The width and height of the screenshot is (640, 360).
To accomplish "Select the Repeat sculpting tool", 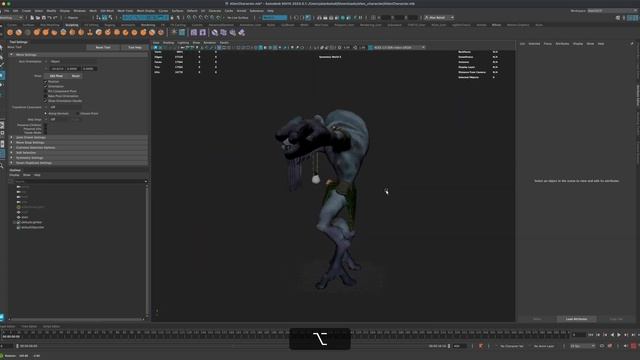I will (x=81, y=32).
